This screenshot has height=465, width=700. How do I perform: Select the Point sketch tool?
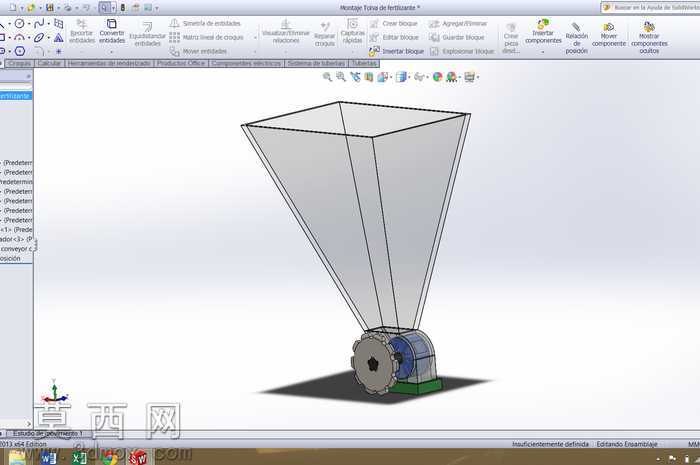(58, 51)
